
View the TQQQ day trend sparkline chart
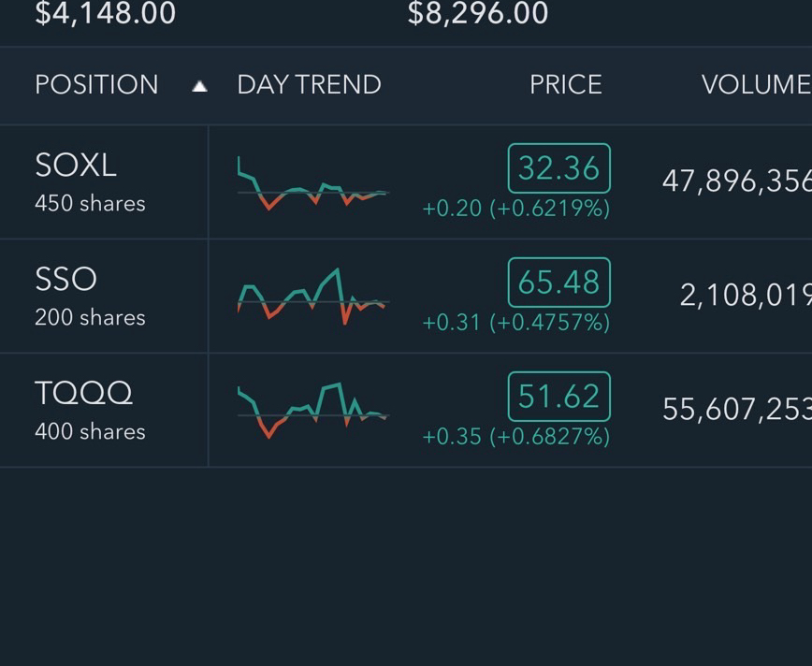coord(313,410)
